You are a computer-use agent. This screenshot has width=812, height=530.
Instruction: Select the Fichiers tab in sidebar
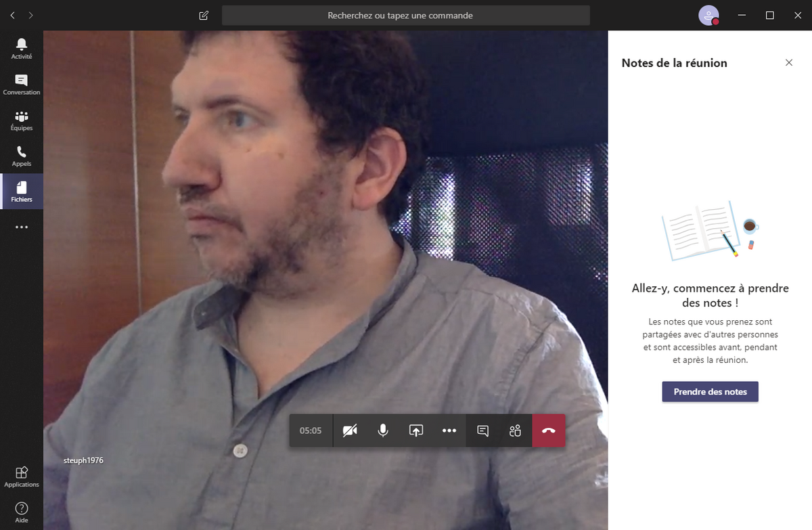coord(22,192)
